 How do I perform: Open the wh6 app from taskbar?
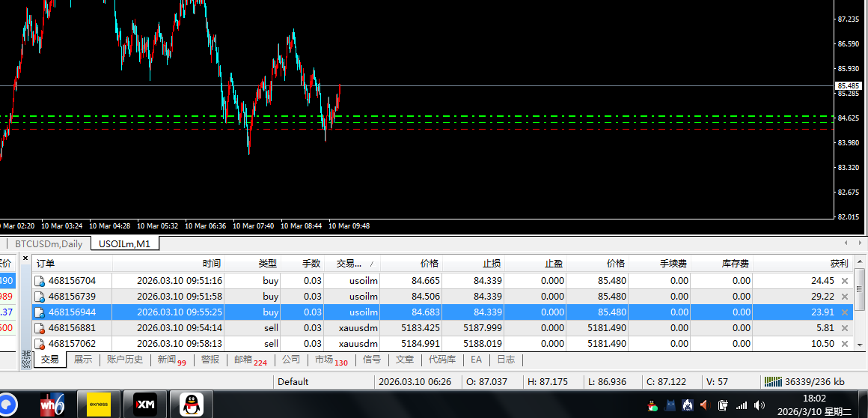(54, 405)
